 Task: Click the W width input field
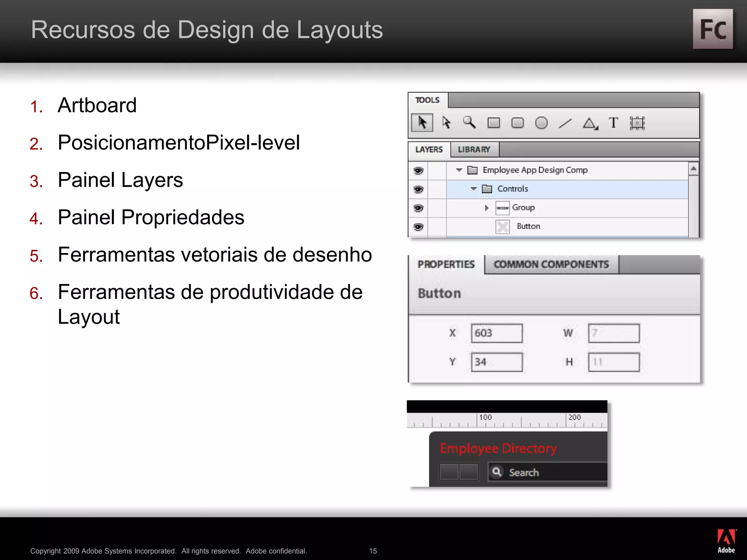click(x=614, y=333)
